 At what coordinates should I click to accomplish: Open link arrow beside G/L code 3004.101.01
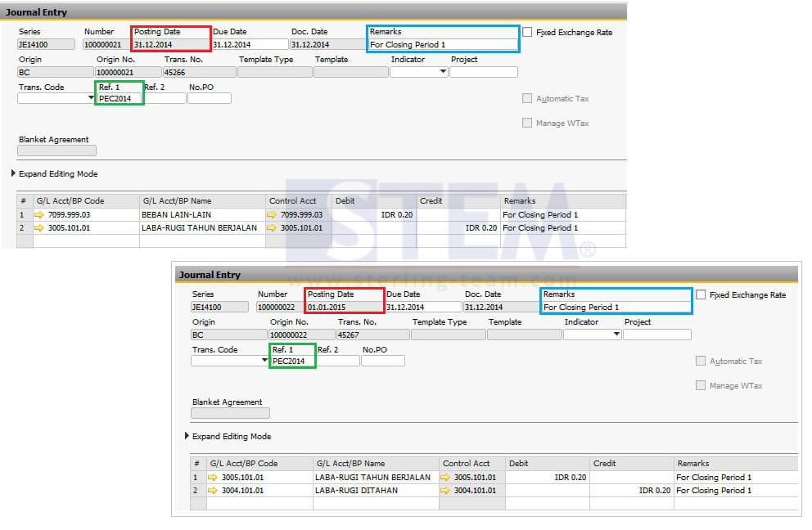pos(213,490)
